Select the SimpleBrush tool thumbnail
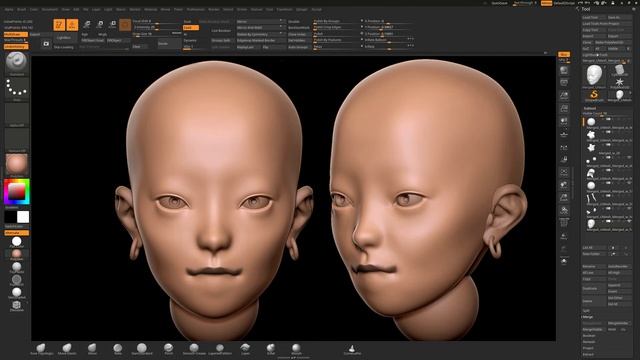Image resolution: width=640 pixels, height=360 pixels. [x=594, y=96]
